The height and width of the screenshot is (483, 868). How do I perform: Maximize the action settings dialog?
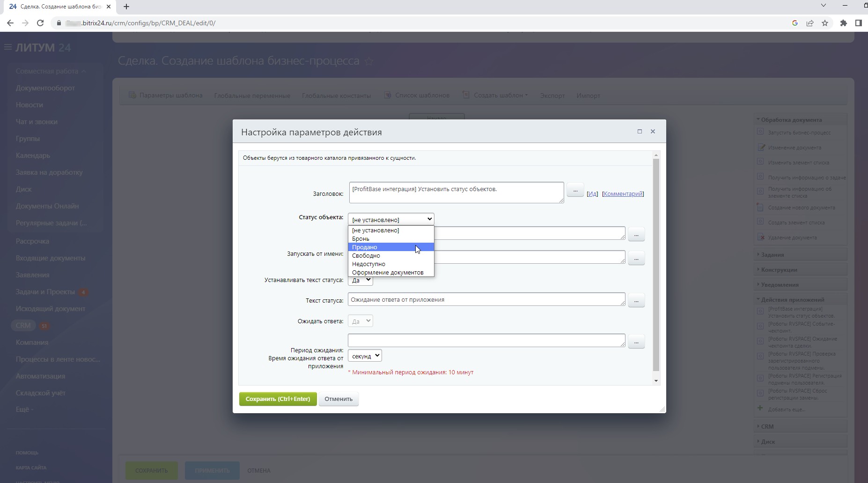click(x=640, y=132)
